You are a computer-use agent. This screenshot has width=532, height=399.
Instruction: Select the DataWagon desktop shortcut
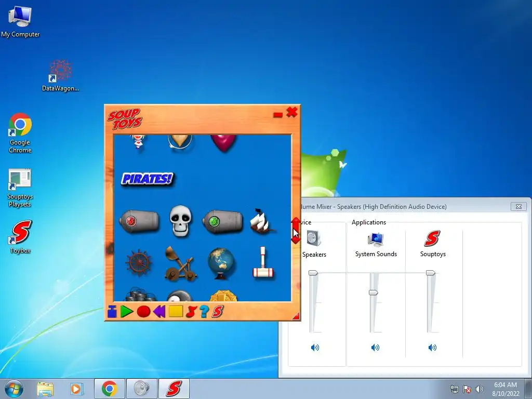coord(60,75)
